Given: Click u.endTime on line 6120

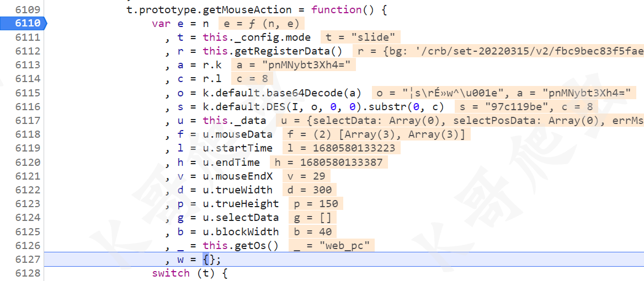Looking at the screenshot, I should point(231,162).
